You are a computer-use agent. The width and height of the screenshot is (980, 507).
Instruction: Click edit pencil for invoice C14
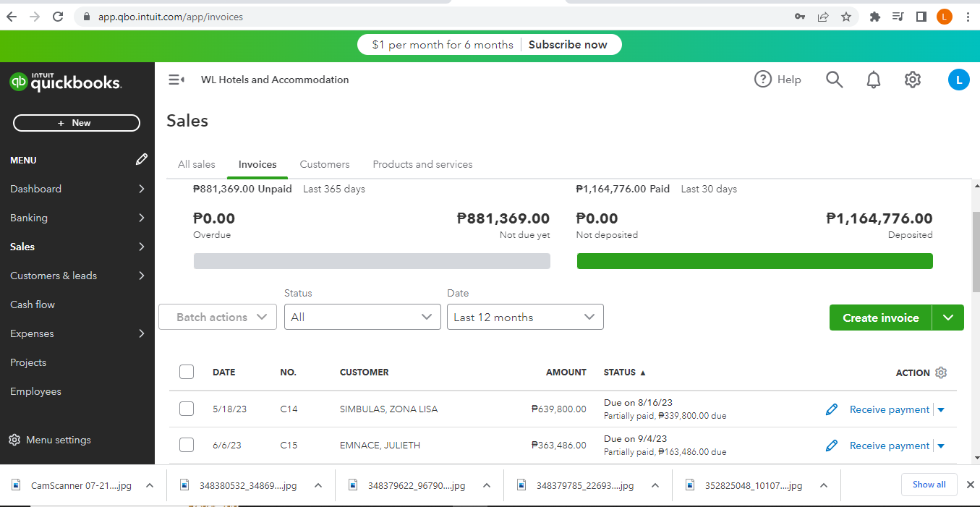coord(832,409)
